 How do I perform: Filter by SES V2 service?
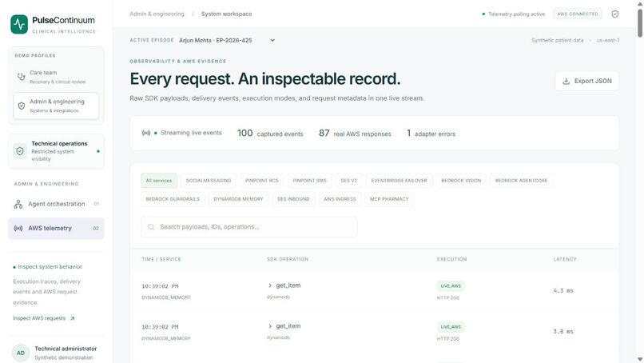[348, 181]
